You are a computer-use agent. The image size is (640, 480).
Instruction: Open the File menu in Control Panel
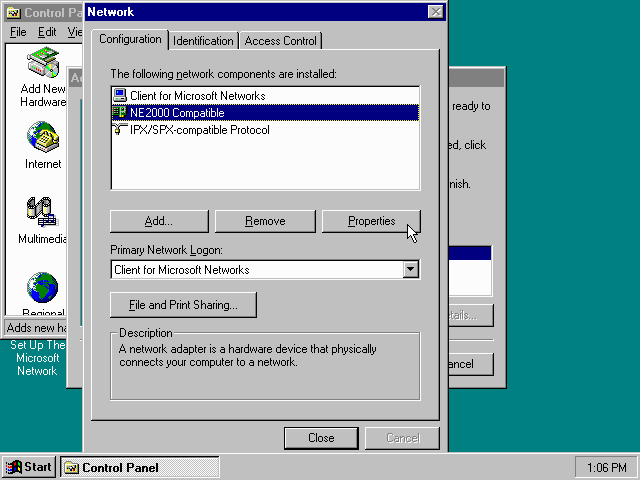click(x=18, y=32)
